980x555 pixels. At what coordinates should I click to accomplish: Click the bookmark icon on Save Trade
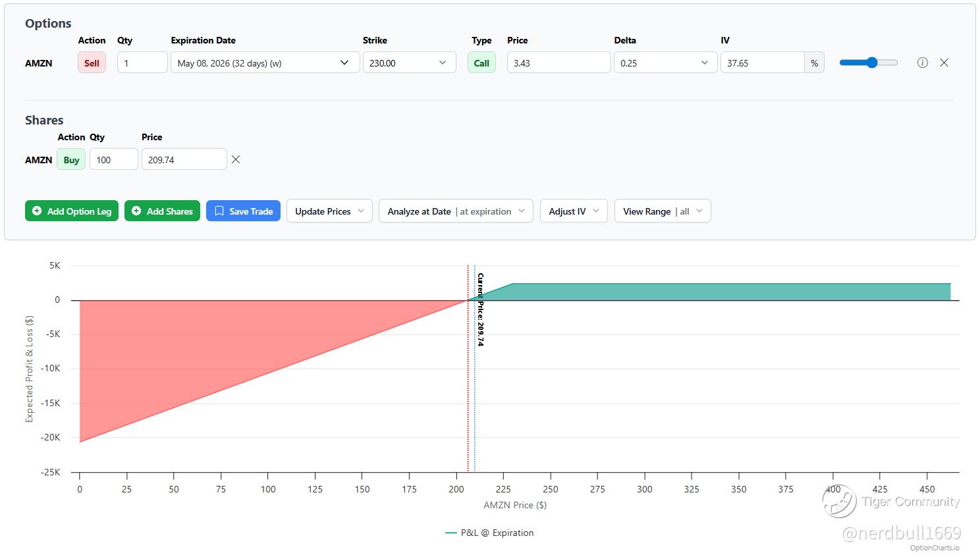[x=219, y=211]
